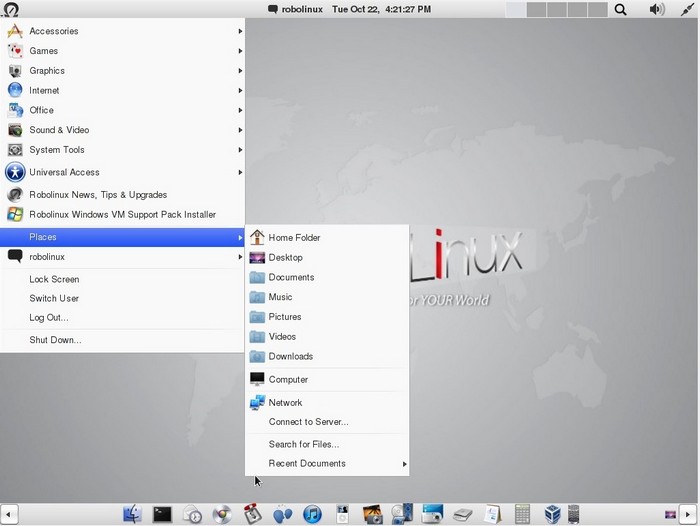Expand the Graphics submenu
Screen dimensions: 700x526
122,71
